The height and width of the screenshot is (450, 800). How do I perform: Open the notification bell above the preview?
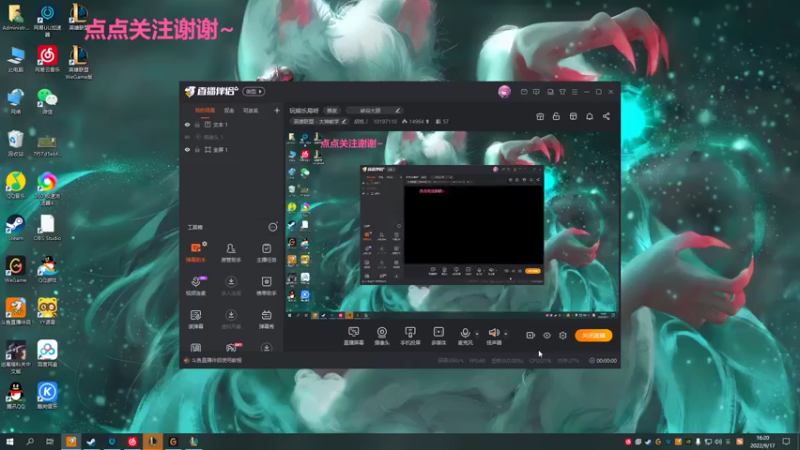click(589, 116)
